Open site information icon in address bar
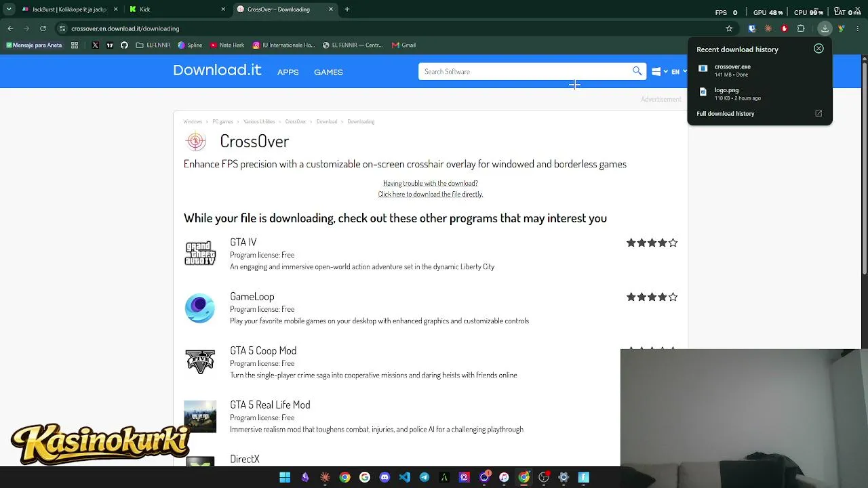Viewport: 868px width, 488px height. (x=62, y=28)
